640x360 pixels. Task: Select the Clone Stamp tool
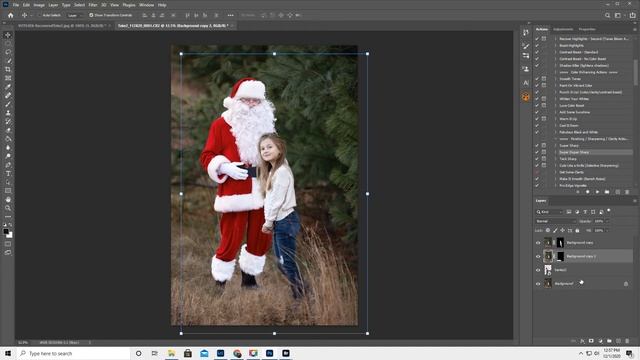pyautogui.click(x=8, y=113)
